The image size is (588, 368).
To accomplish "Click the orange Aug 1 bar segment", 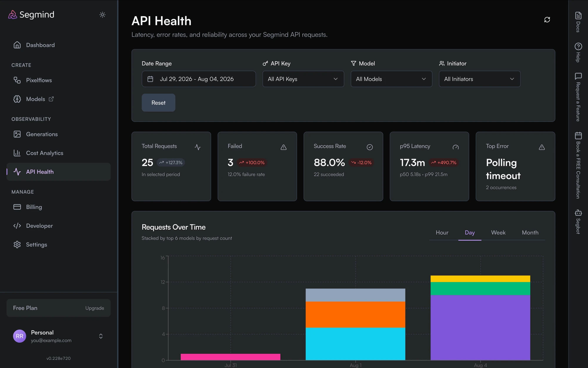I will pyautogui.click(x=355, y=314).
